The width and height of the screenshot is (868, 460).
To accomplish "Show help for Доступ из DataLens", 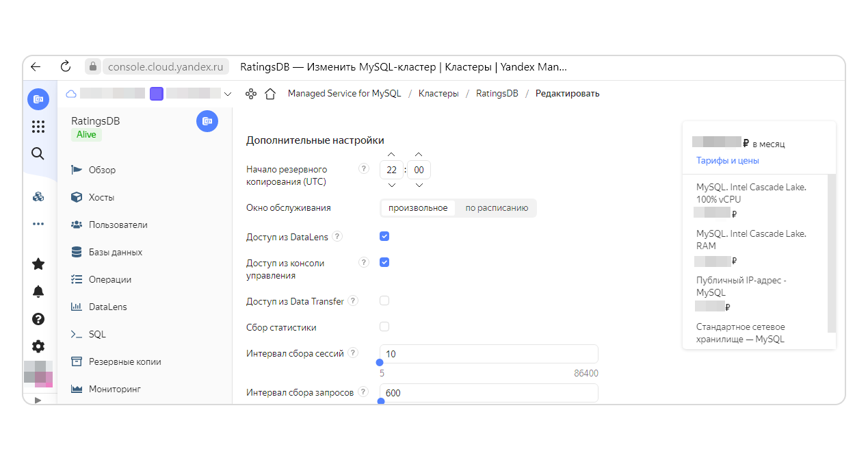I will (337, 237).
